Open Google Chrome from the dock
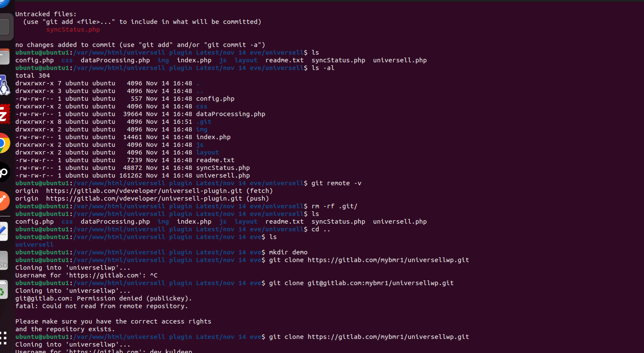 tap(4, 143)
